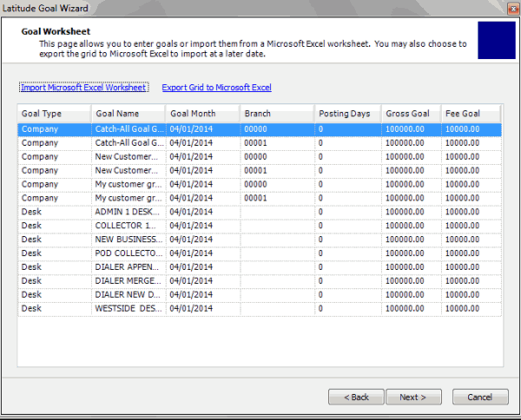Go back with the Back button
The image size is (521, 420).
pos(356,397)
